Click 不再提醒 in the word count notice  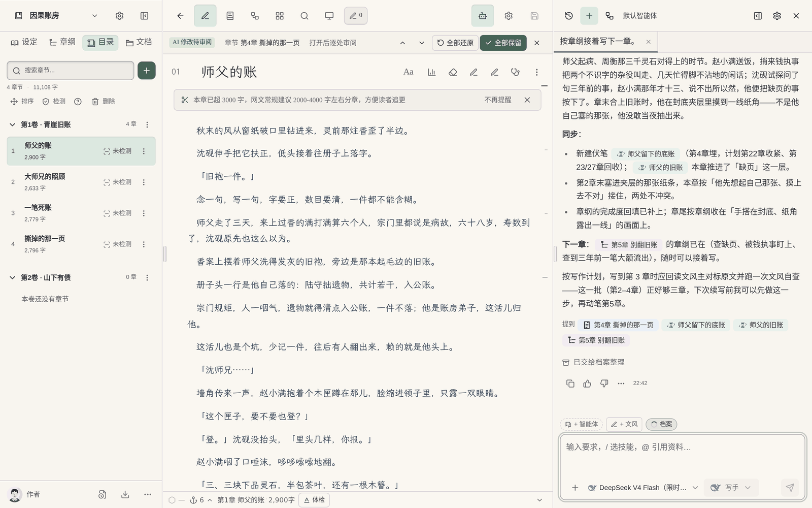(498, 100)
